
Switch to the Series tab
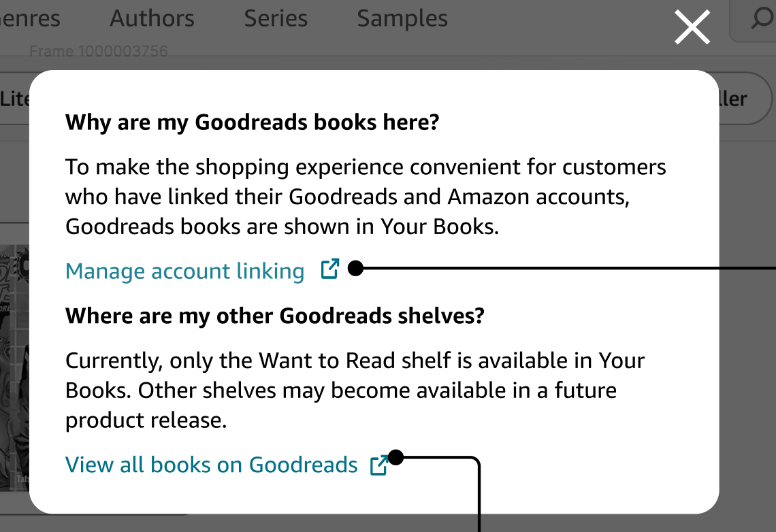pyautogui.click(x=276, y=18)
